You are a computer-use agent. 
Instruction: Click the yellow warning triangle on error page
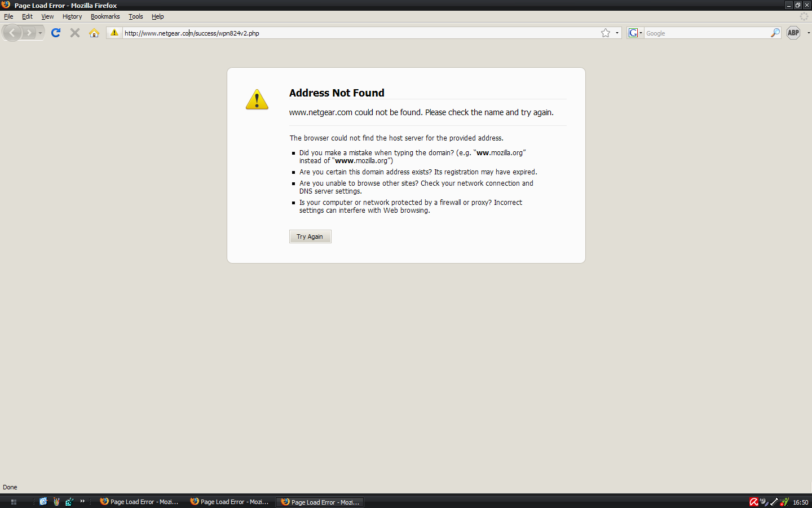[257, 99]
